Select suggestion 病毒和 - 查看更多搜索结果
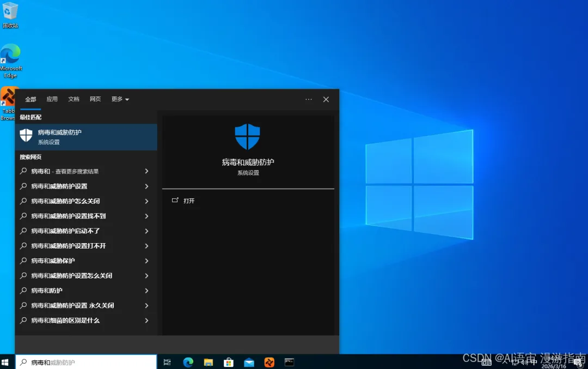The width and height of the screenshot is (588, 369). coord(86,171)
